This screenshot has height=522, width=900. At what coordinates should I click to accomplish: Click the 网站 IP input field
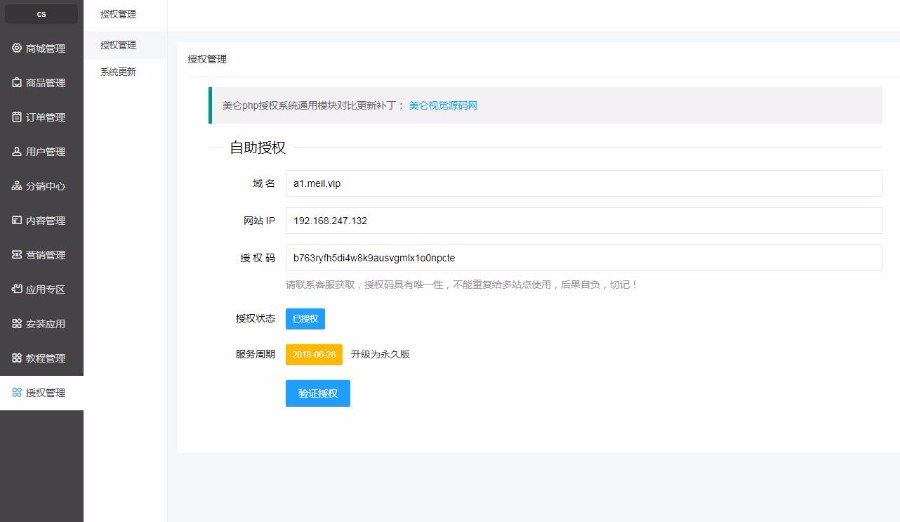point(584,221)
